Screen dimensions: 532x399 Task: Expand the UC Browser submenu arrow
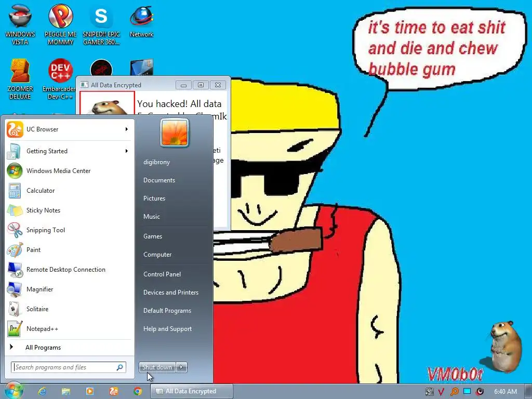pos(127,129)
